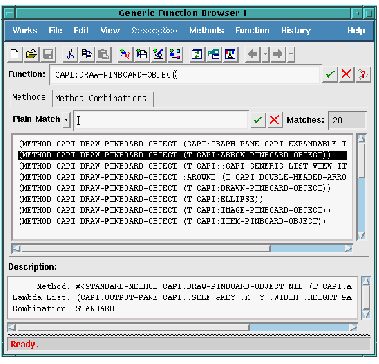Cancel the Function field with red X
This screenshot has height=364, width=379.
pos(346,74)
